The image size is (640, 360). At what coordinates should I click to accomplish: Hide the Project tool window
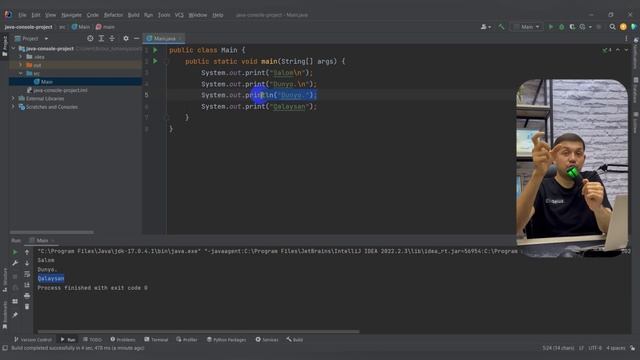(x=136, y=38)
